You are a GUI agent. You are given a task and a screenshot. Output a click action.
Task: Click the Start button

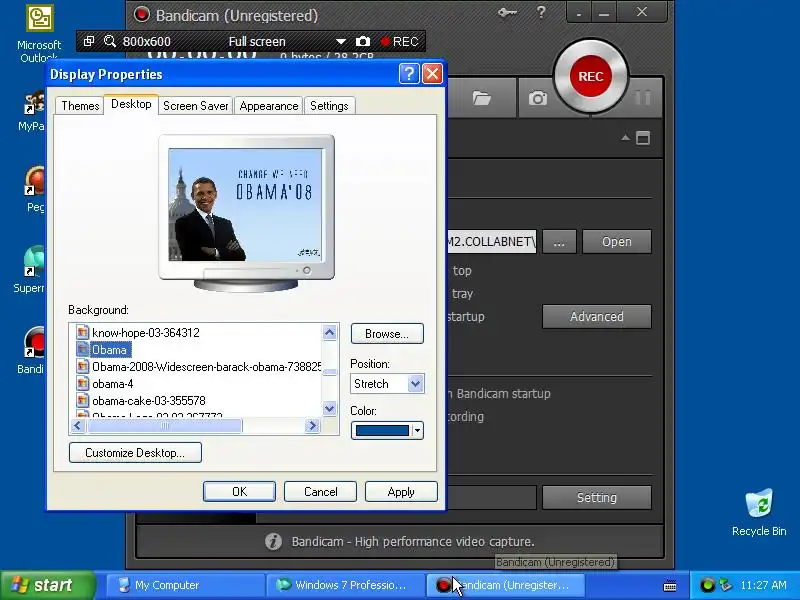pos(47,585)
